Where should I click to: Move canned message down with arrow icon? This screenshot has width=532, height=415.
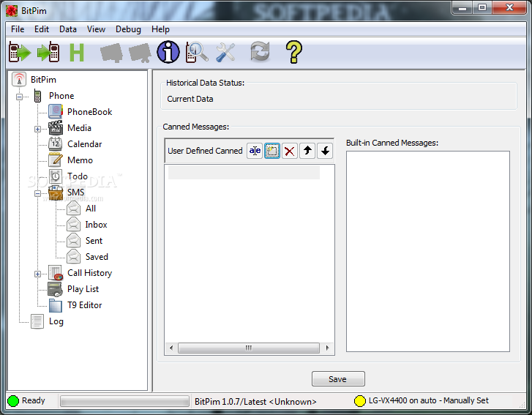pyautogui.click(x=325, y=151)
